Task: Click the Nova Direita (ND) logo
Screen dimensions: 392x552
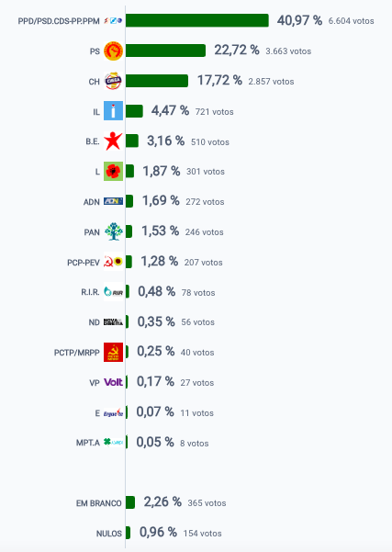Action: 113,322
